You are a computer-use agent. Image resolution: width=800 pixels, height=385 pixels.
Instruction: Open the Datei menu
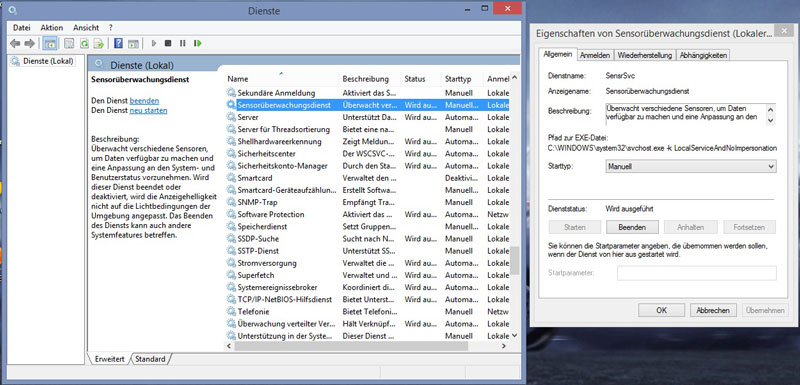(22, 28)
